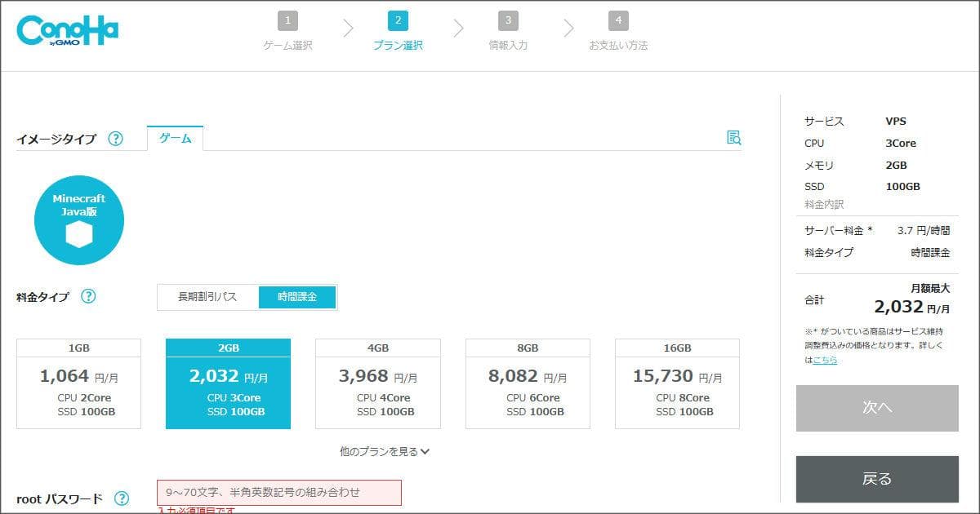Focus the root パスワード input field
The height and width of the screenshot is (514, 980).
coord(279,493)
